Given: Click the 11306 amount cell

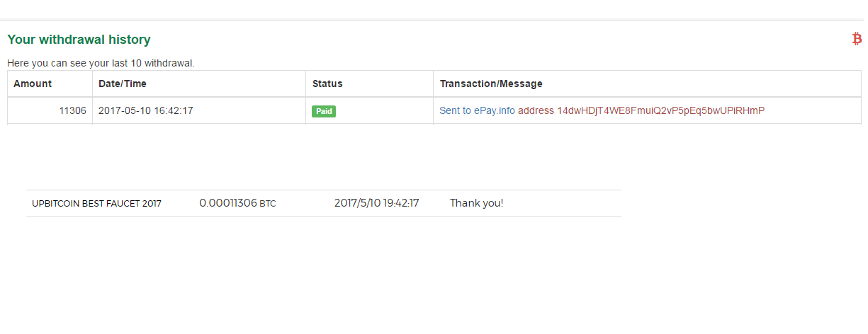Looking at the screenshot, I should pos(72,110).
